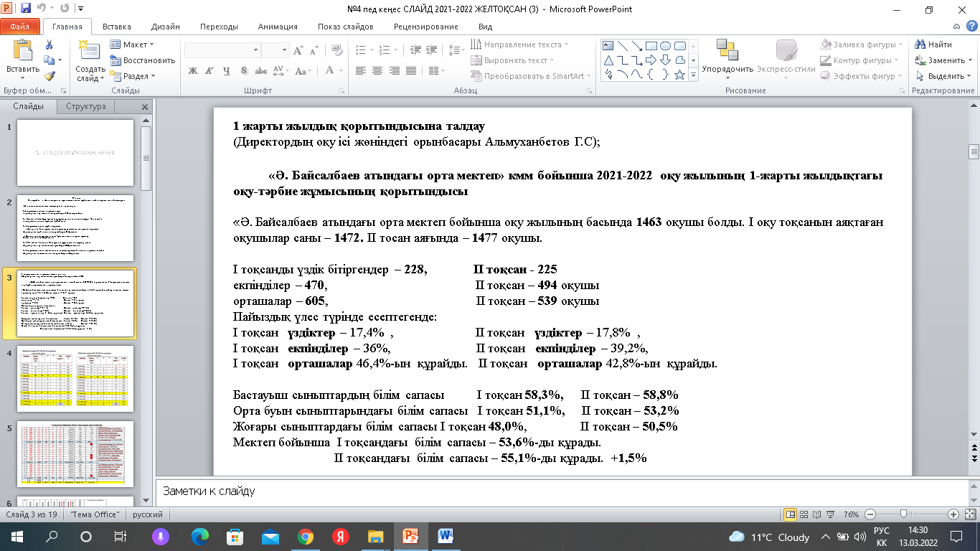Switch to slide sorter view icon
This screenshot has height=551, width=980.
coord(805,514)
